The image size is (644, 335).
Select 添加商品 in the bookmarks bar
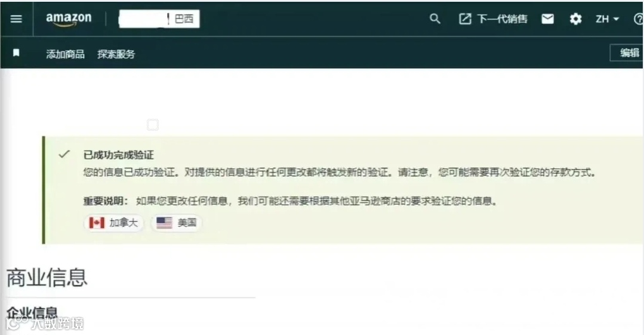[x=65, y=54]
